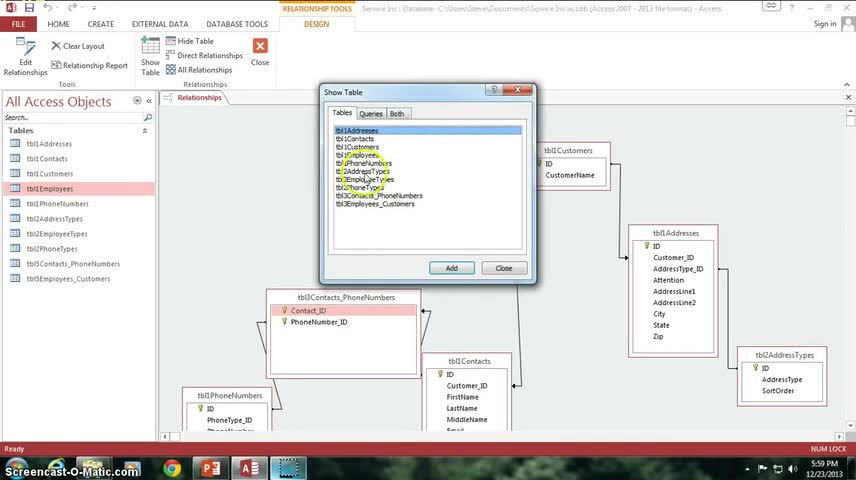The image size is (856, 480).
Task: Click Access icon in taskbar
Action: coord(250,468)
